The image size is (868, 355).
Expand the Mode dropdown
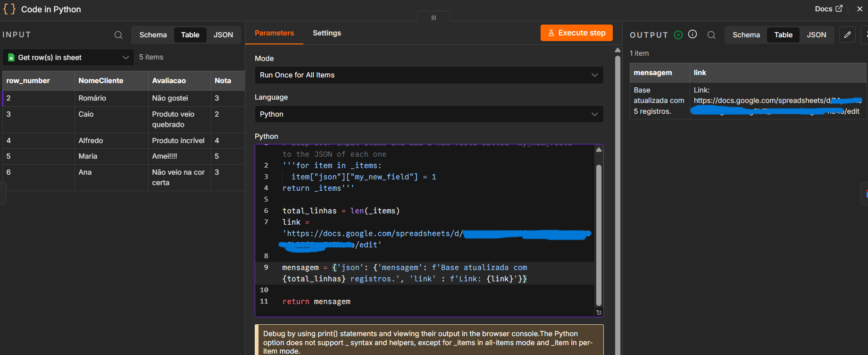429,75
